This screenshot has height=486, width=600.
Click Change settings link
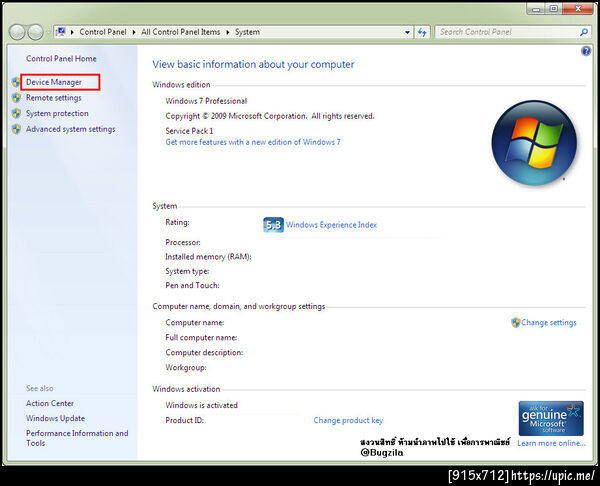tap(549, 323)
